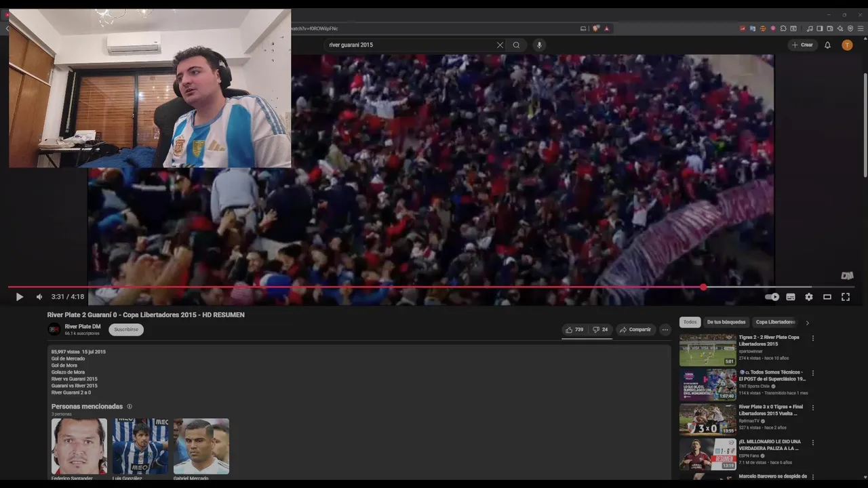Image resolution: width=868 pixels, height=488 pixels.
Task: Open the player settings gear
Action: pyautogui.click(x=809, y=297)
